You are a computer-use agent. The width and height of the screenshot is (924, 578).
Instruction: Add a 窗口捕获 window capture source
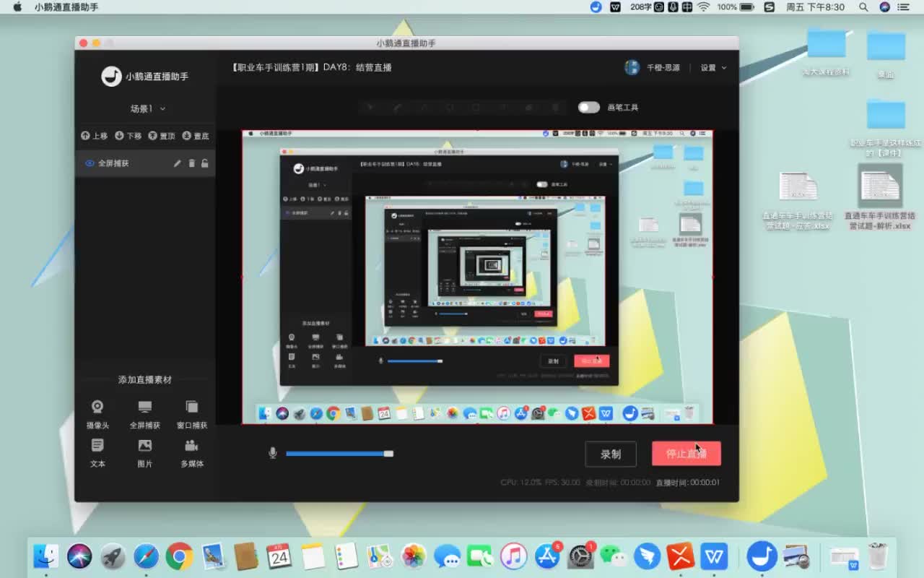(192, 415)
